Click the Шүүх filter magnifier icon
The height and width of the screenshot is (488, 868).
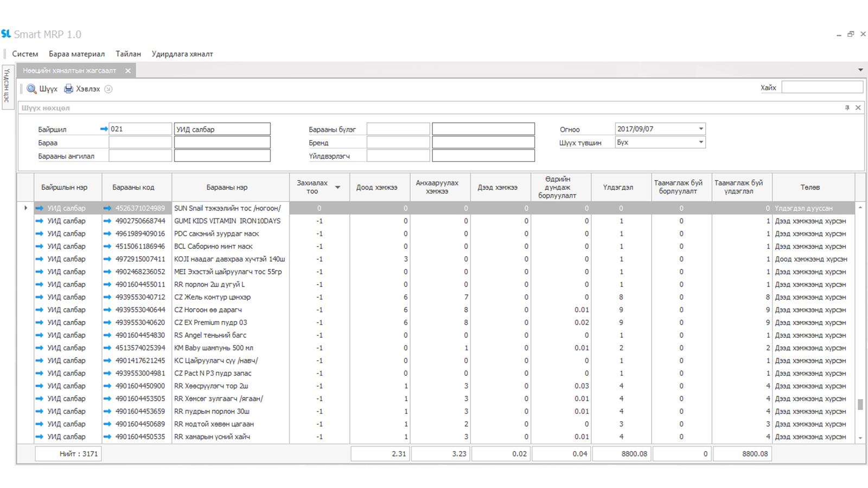click(31, 89)
